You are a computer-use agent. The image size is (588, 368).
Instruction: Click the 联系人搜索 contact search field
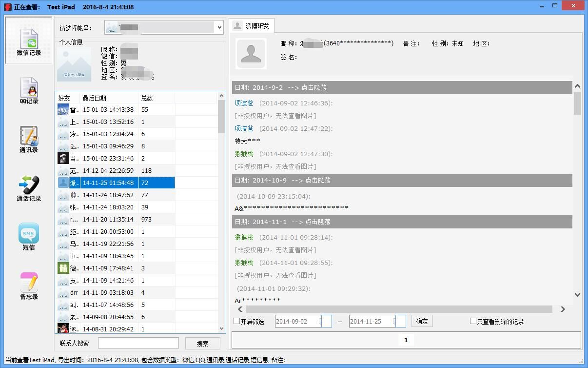(x=138, y=343)
